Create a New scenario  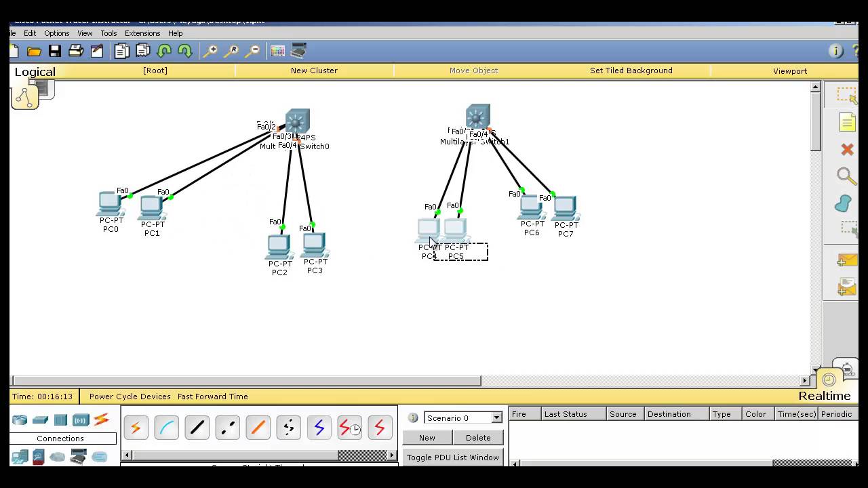(427, 438)
